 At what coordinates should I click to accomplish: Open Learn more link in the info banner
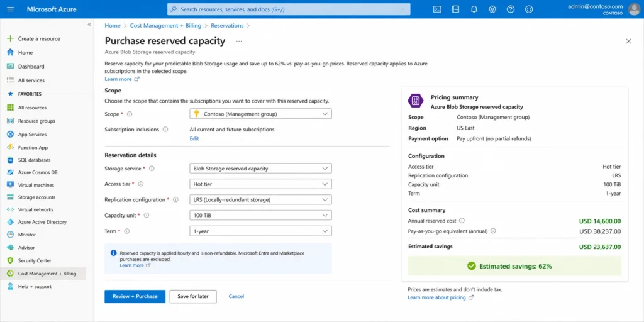click(x=135, y=265)
